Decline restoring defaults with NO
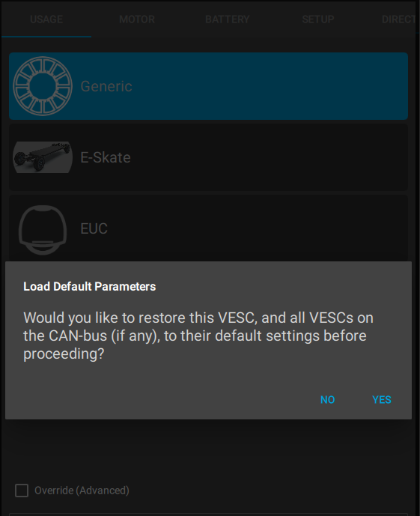Screen dimensions: 420x516 (328, 399)
